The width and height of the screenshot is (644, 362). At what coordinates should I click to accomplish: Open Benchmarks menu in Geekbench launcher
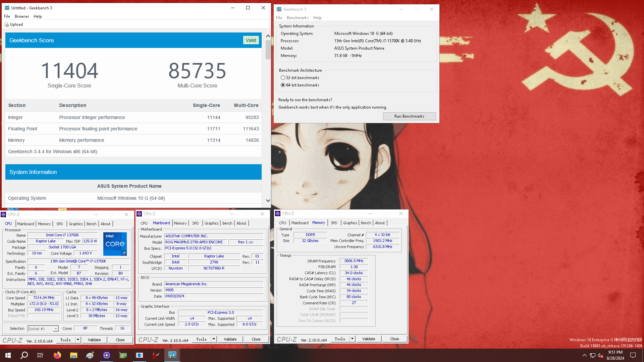click(x=298, y=18)
